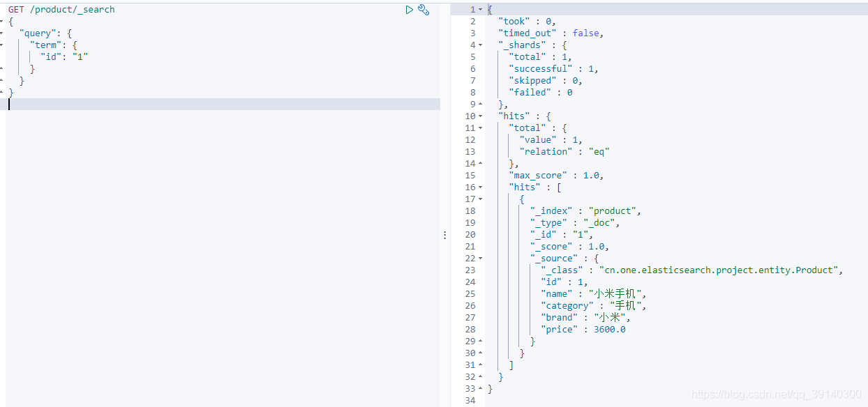
Task: Click the "id": "1" line in the request
Action: [64, 57]
